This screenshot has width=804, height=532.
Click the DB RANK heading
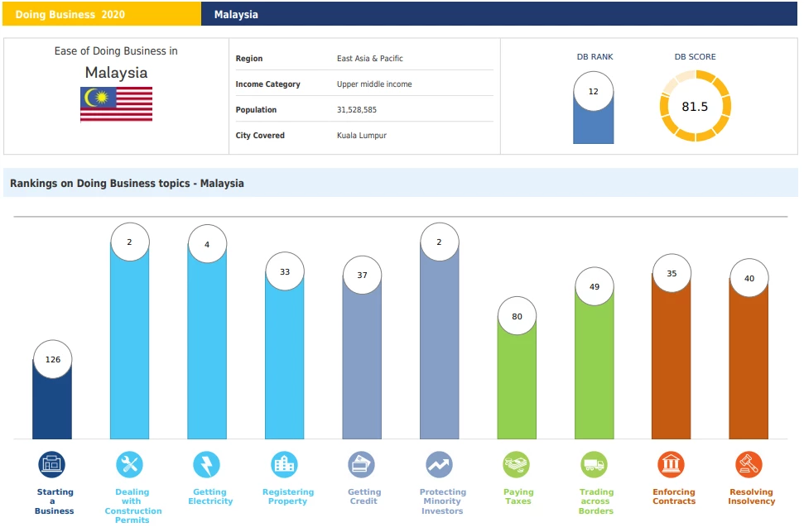pos(595,57)
